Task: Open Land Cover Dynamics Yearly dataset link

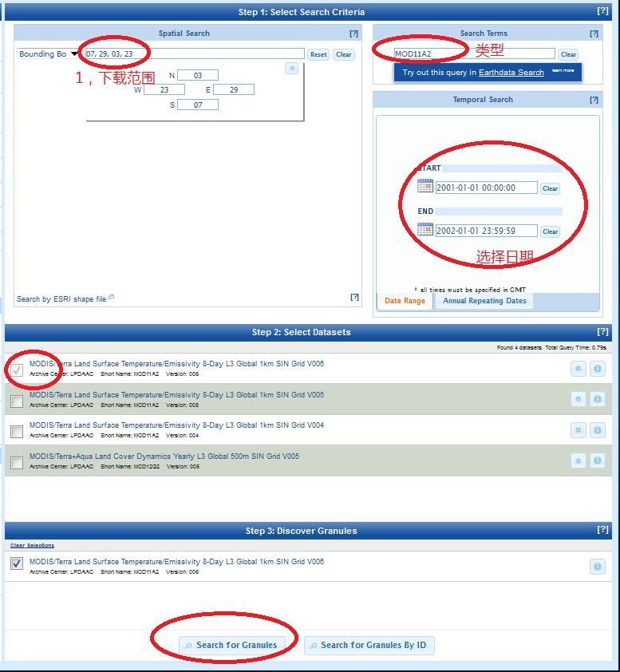Action: coord(164,457)
